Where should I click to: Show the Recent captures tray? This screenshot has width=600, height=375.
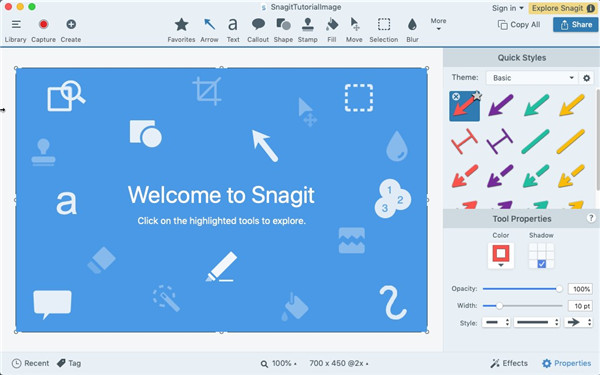[x=31, y=363]
